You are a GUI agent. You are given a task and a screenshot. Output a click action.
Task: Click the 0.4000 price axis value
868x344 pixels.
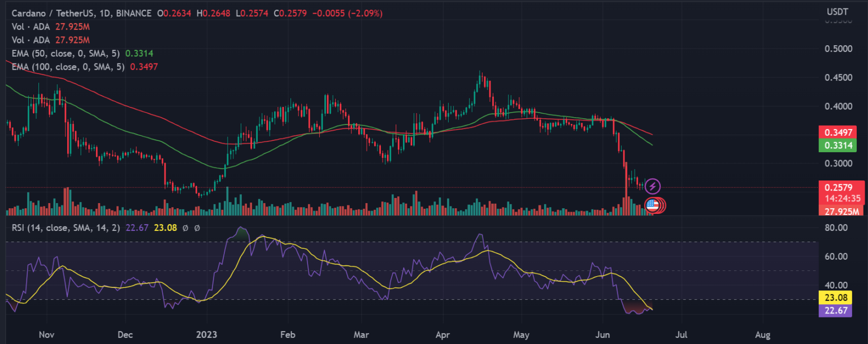click(x=837, y=106)
